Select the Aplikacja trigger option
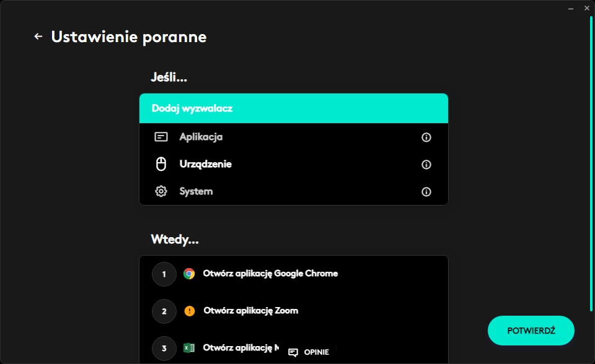This screenshot has height=364, width=595. point(201,137)
